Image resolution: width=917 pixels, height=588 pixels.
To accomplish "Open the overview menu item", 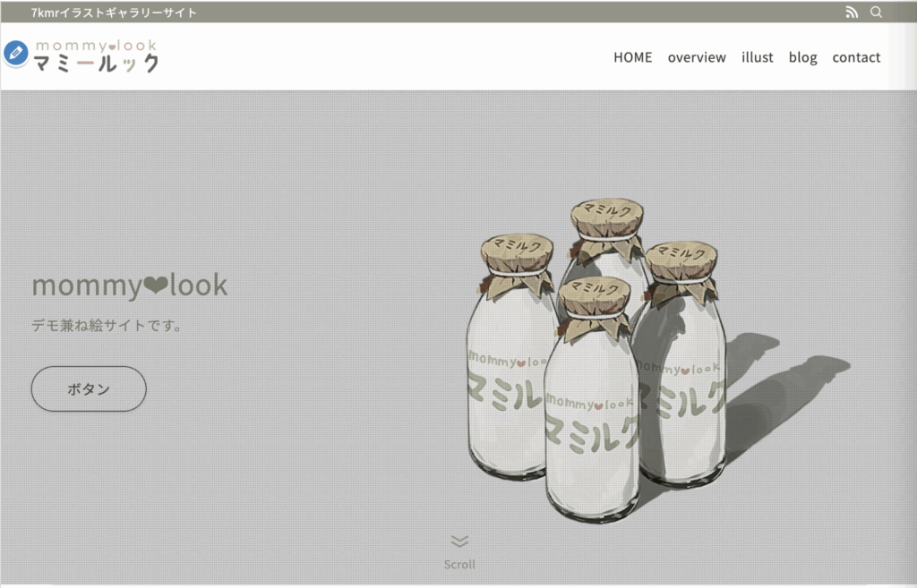I will (x=697, y=57).
